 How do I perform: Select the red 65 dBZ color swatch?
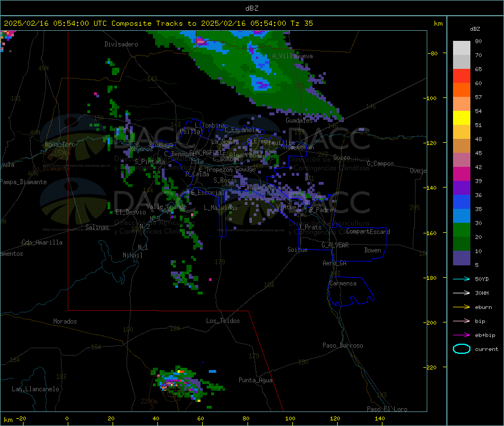461,76
